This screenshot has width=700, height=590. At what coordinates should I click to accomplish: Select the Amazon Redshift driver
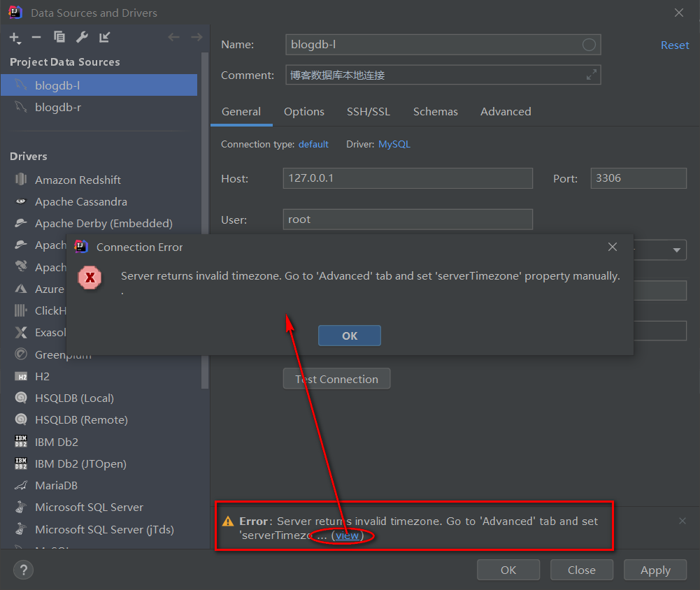click(78, 180)
